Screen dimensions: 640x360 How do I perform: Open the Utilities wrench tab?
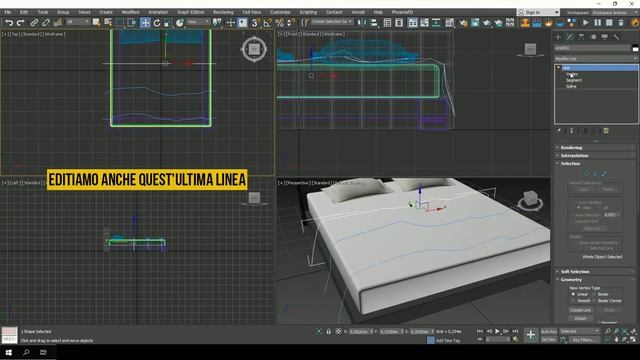tap(617, 37)
